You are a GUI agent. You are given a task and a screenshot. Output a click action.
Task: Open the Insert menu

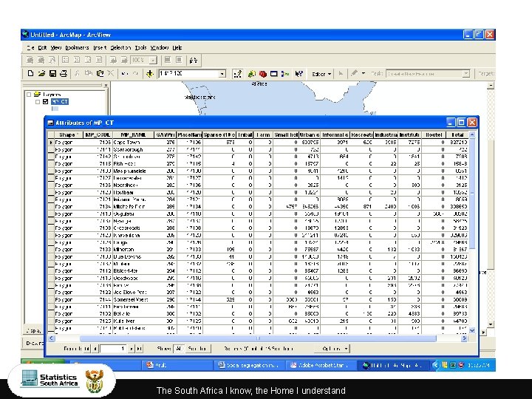(x=100, y=47)
